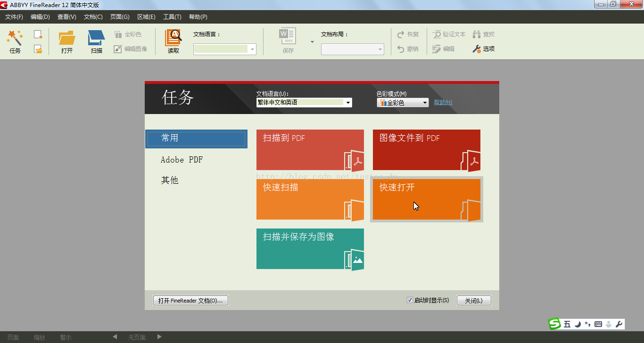Click the 读取 recognize icon
This screenshot has height=343, width=644.
173,38
